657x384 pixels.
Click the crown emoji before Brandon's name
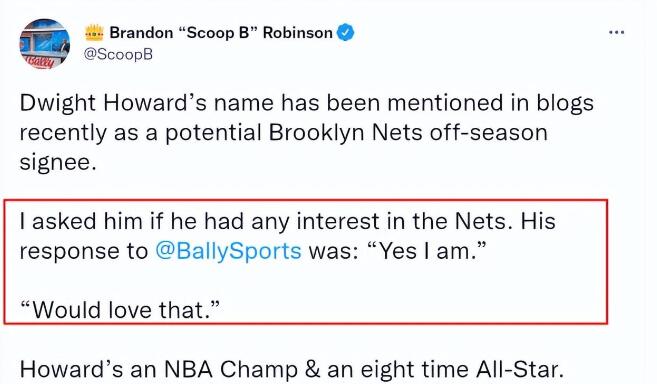(x=94, y=33)
